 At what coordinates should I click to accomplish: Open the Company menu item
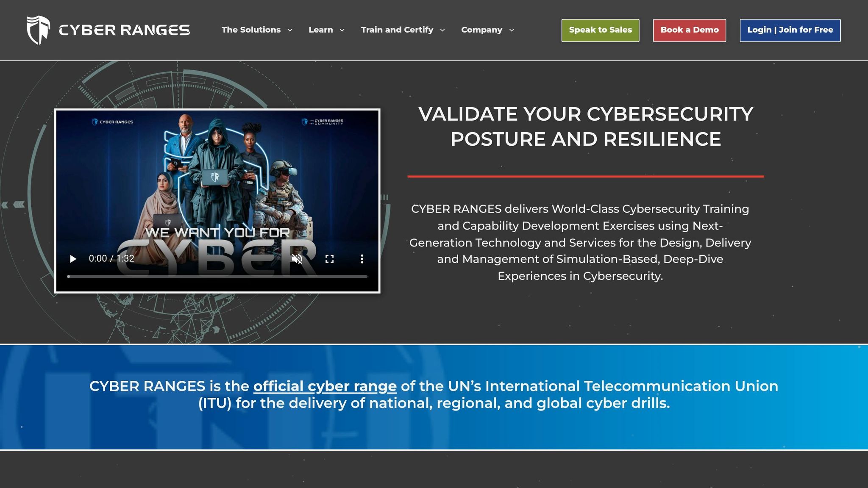(x=481, y=30)
